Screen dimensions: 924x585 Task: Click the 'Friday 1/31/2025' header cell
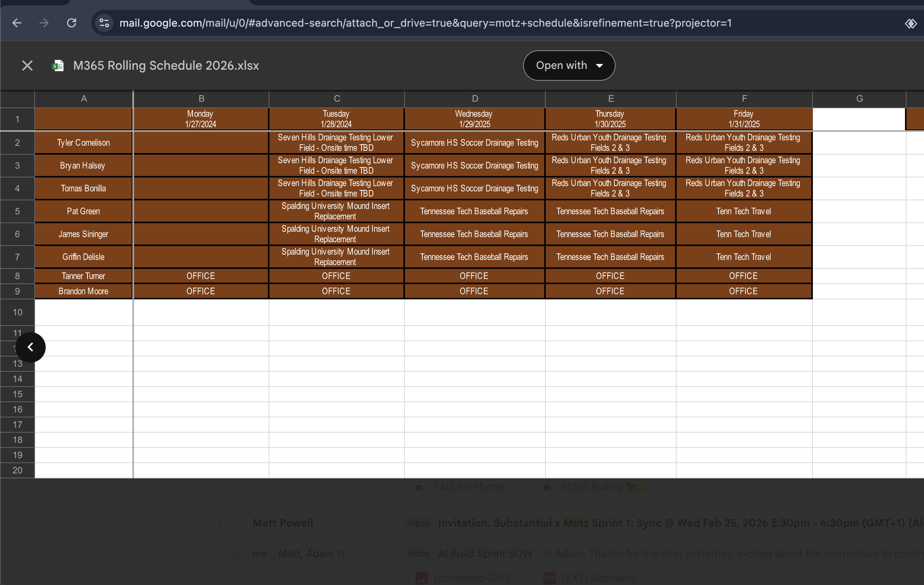coord(744,119)
